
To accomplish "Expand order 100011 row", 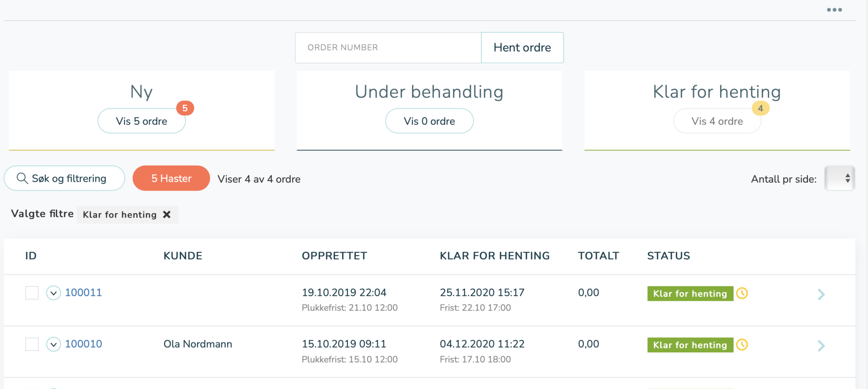I will pos(54,293).
